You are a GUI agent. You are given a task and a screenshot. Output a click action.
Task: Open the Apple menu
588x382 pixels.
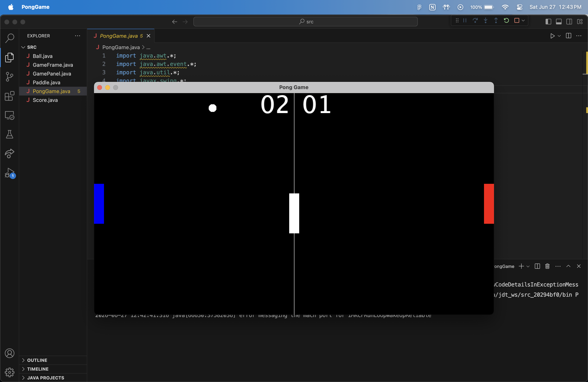tap(11, 7)
